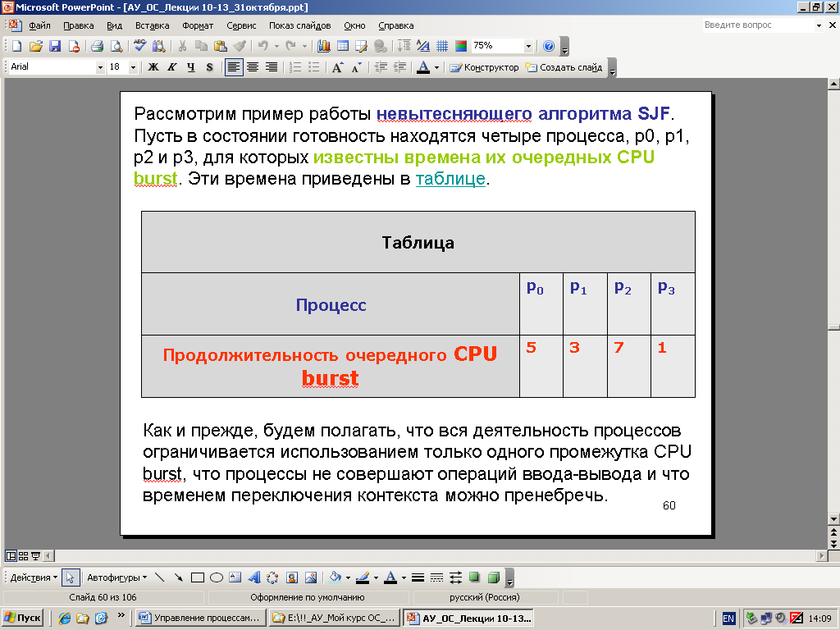Click Создать слайд button

pos(564,67)
